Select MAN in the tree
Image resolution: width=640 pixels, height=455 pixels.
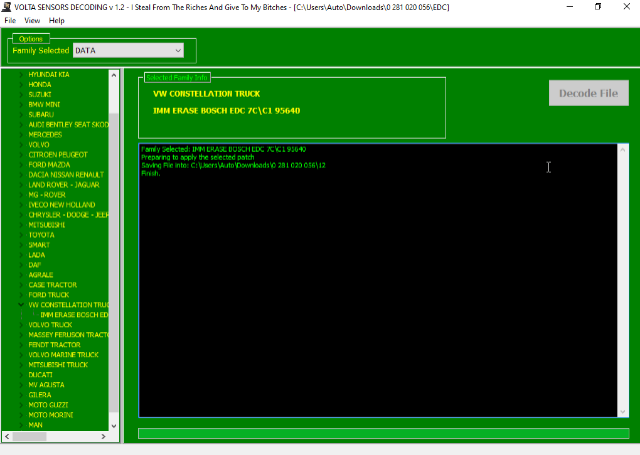(x=35, y=425)
